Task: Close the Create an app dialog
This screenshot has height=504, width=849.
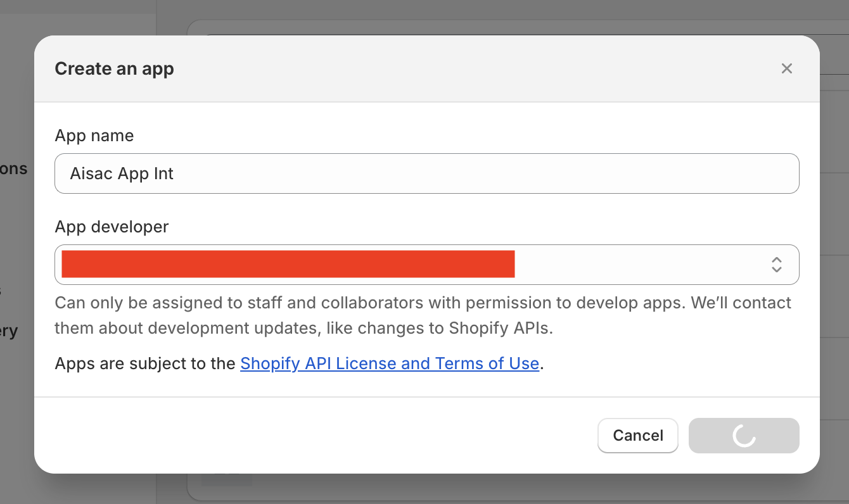Action: click(786, 68)
